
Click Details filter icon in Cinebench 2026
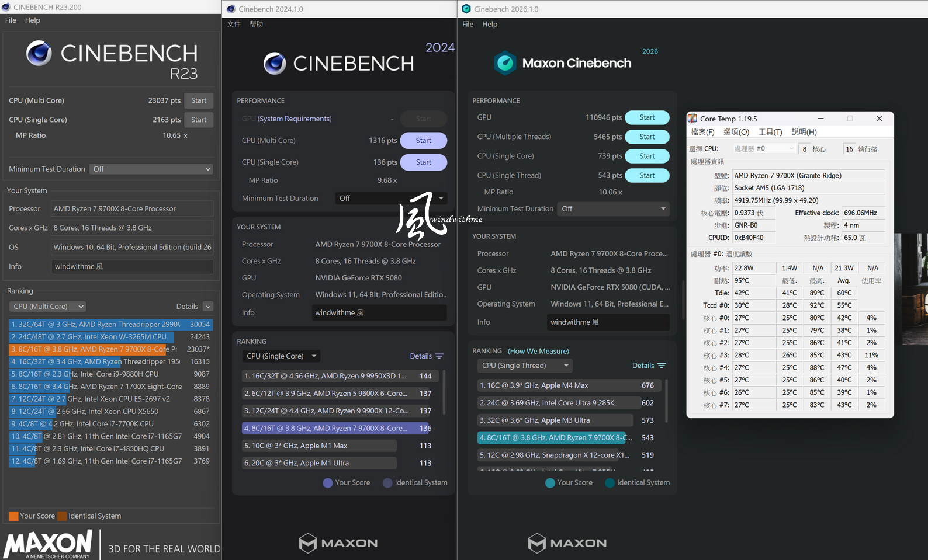(x=662, y=366)
